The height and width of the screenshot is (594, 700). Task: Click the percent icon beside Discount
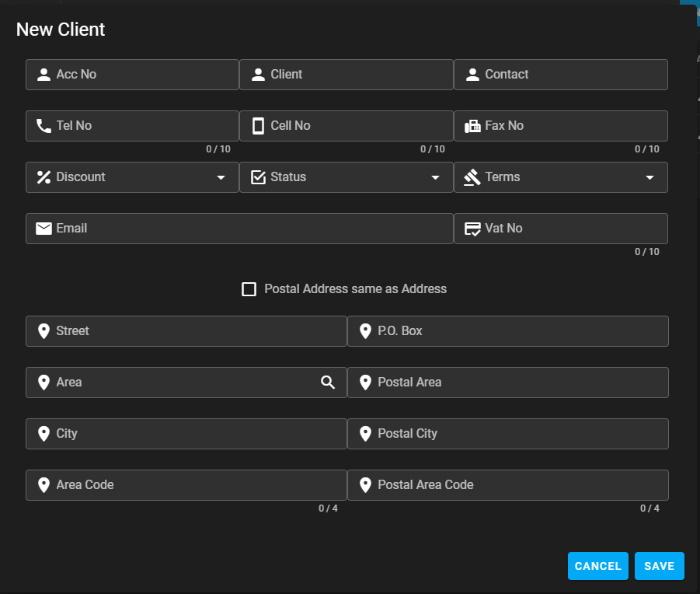click(x=44, y=177)
